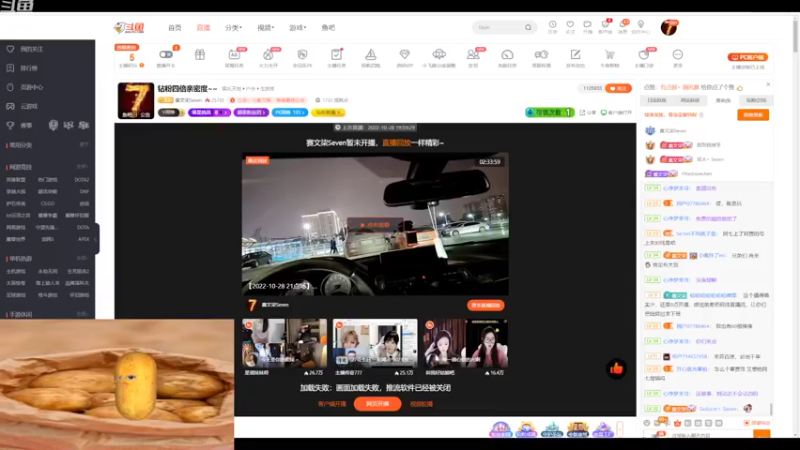Click the 客户端开播 text link
The width and height of the screenshot is (800, 450).
(x=332, y=404)
